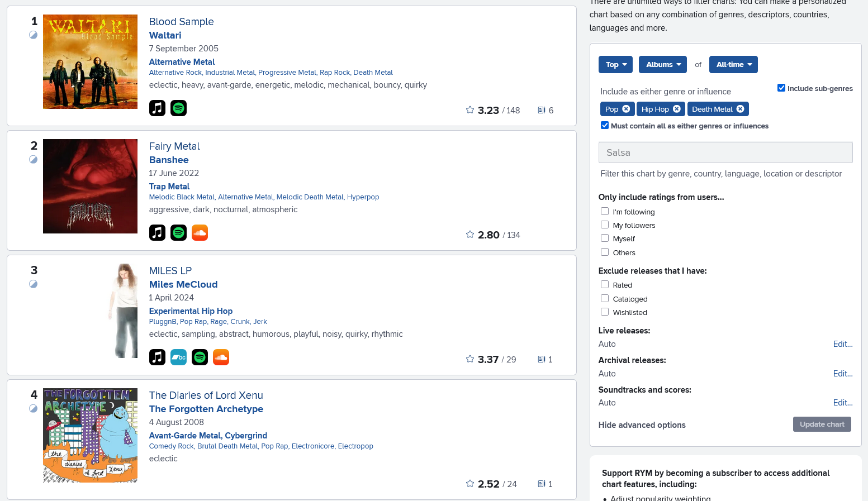
Task: Open reviews icon for Diaries of Lord Xenu
Action: (x=542, y=484)
